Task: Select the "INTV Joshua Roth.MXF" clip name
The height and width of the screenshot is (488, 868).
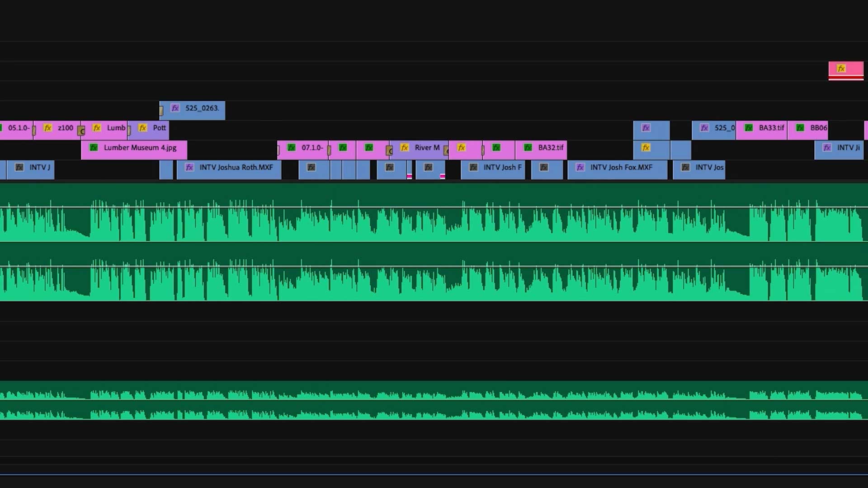Action: 236,167
